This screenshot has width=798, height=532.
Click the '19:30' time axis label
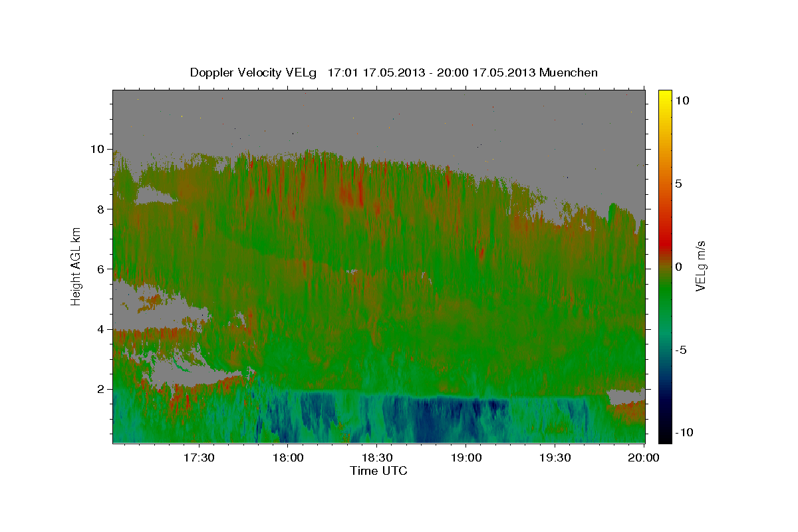click(x=555, y=458)
